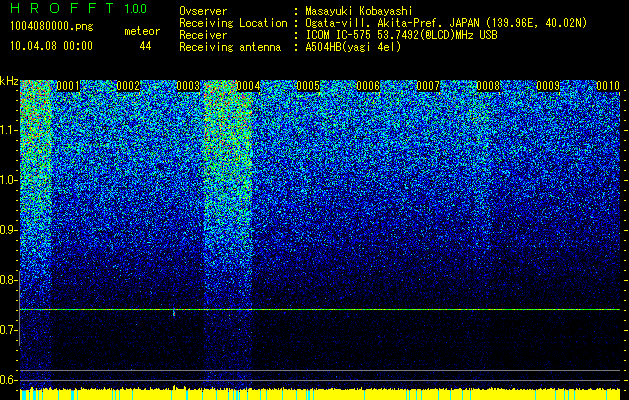Click the time marker 0008

488,86
